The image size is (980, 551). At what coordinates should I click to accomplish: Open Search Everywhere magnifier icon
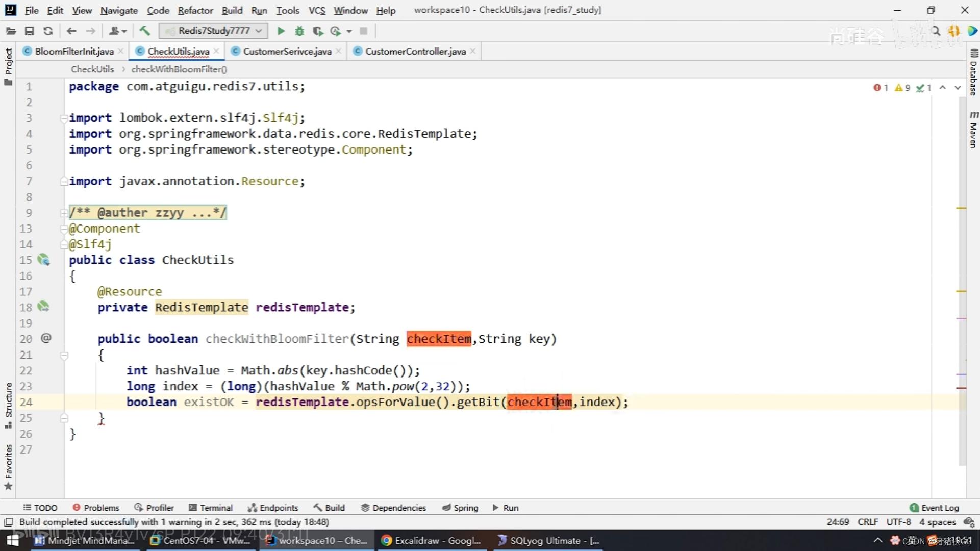tap(936, 31)
